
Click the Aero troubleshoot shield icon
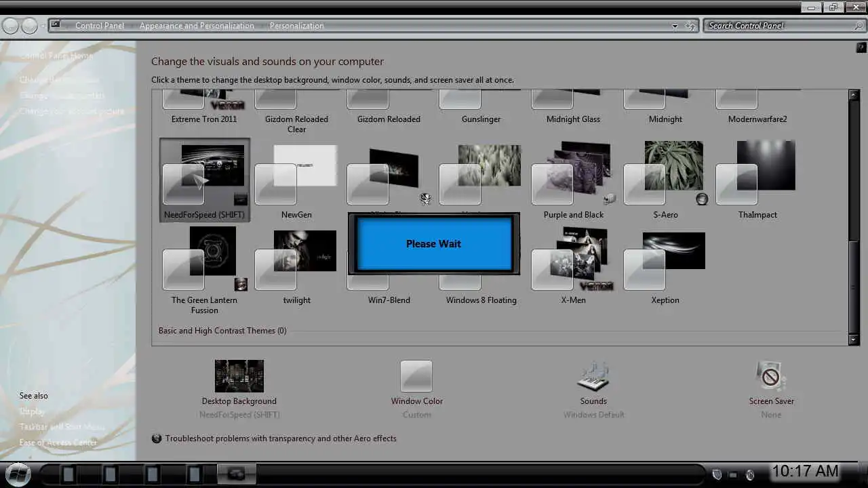pyautogui.click(x=157, y=439)
